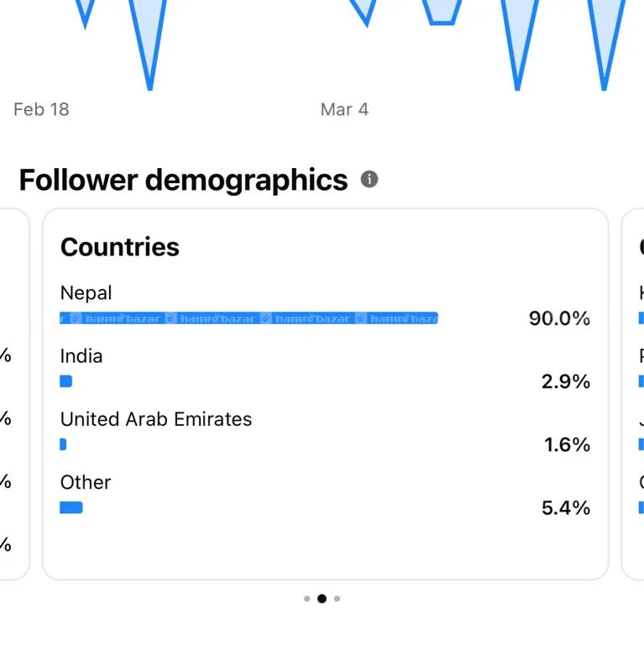
Task: Click the Nepal percentage bar
Action: click(249, 318)
